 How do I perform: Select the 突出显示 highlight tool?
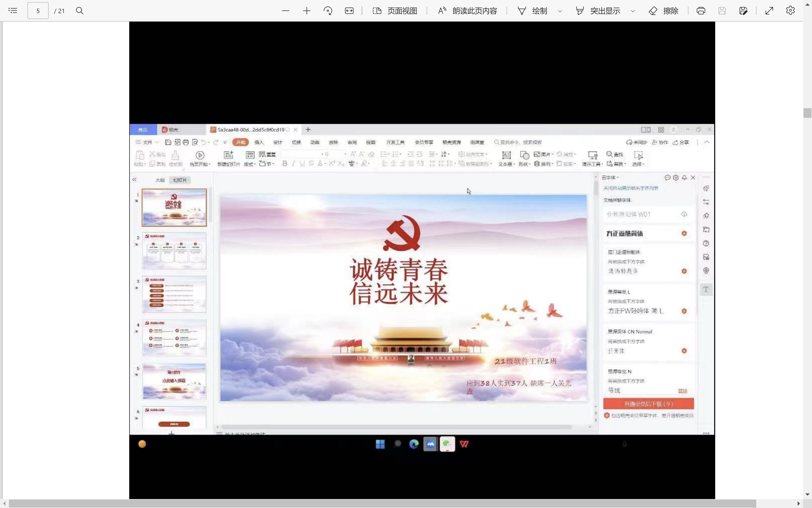tap(597, 11)
